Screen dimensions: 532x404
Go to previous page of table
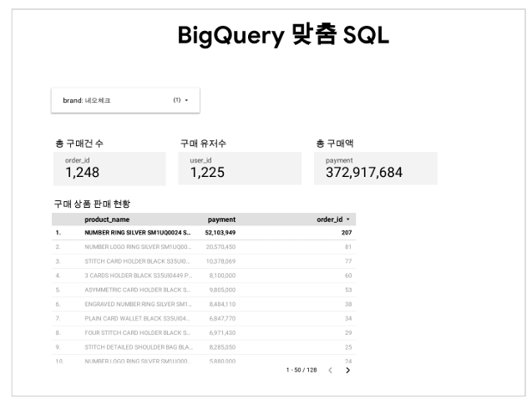click(330, 370)
